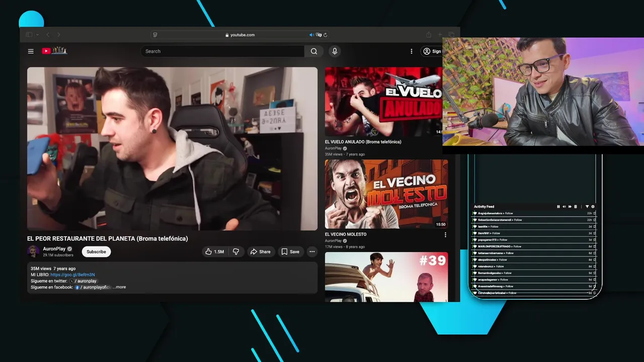Replay alert for rolandocruz follow

click(594, 266)
